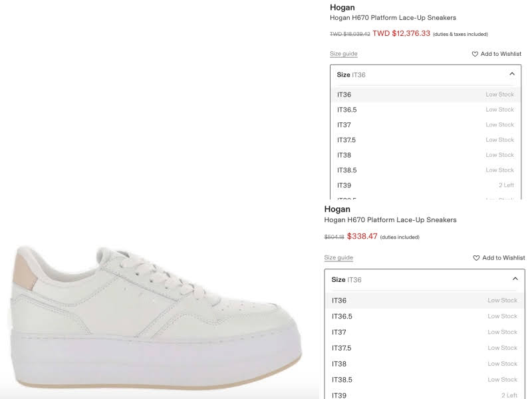Click the upper Add to Wishlist text
This screenshot has height=399, width=532.
[501, 54]
